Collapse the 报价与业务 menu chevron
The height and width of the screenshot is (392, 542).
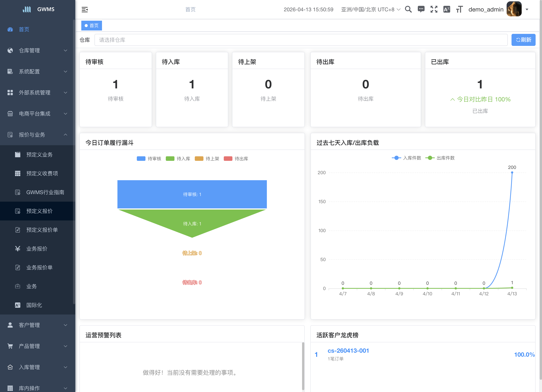(65, 135)
